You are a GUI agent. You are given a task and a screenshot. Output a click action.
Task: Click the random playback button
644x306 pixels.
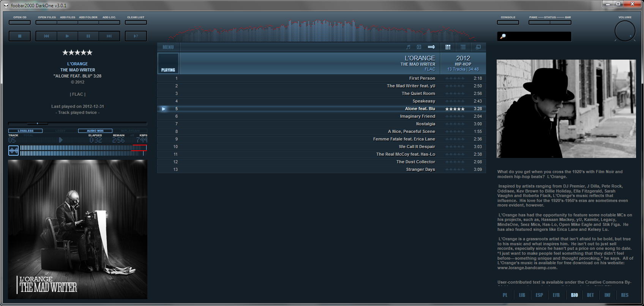pyautogui.click(x=136, y=36)
